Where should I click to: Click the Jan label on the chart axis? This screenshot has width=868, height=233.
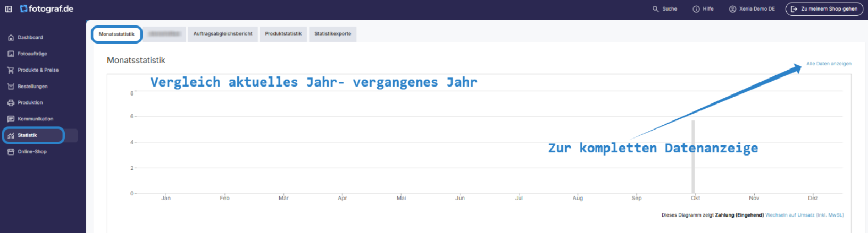tap(166, 198)
